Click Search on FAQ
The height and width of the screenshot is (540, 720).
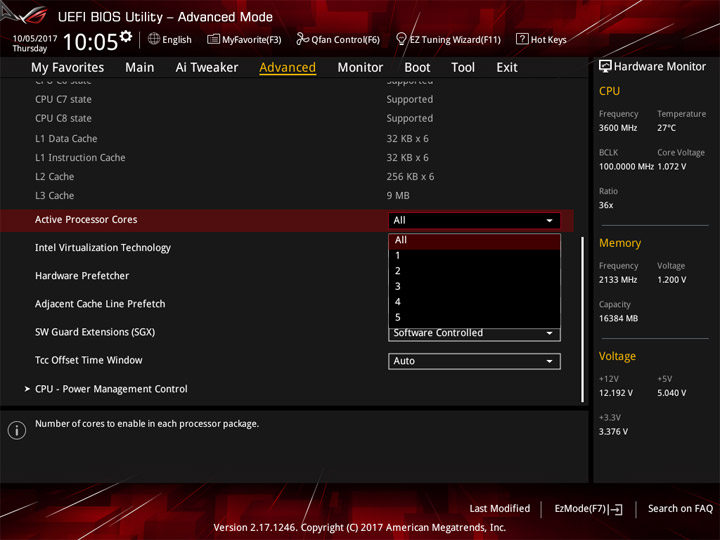680,508
